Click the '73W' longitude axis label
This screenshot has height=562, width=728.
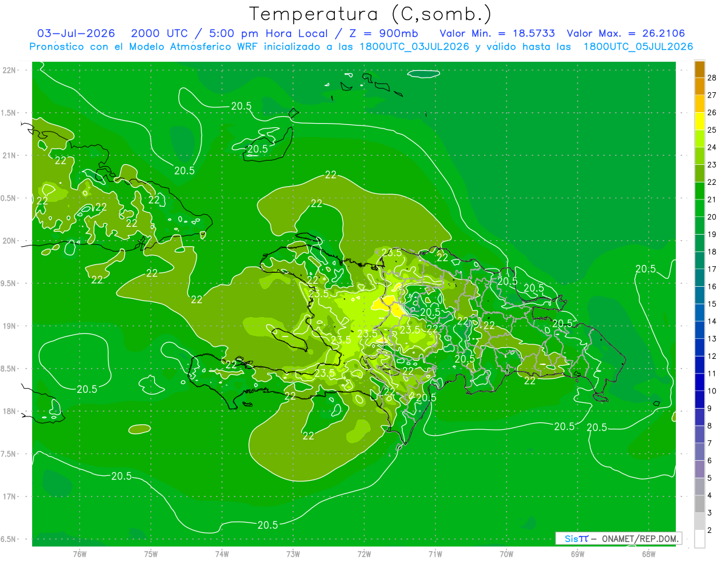(x=293, y=554)
